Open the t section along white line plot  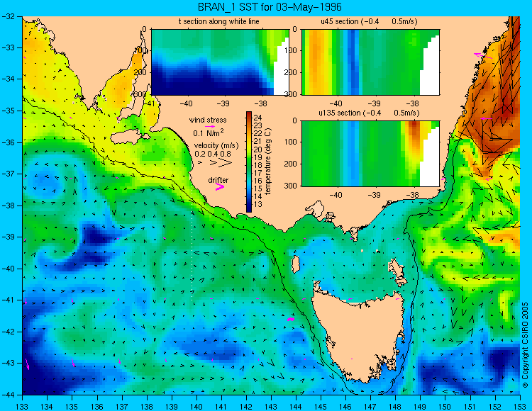pyautogui.click(x=220, y=62)
